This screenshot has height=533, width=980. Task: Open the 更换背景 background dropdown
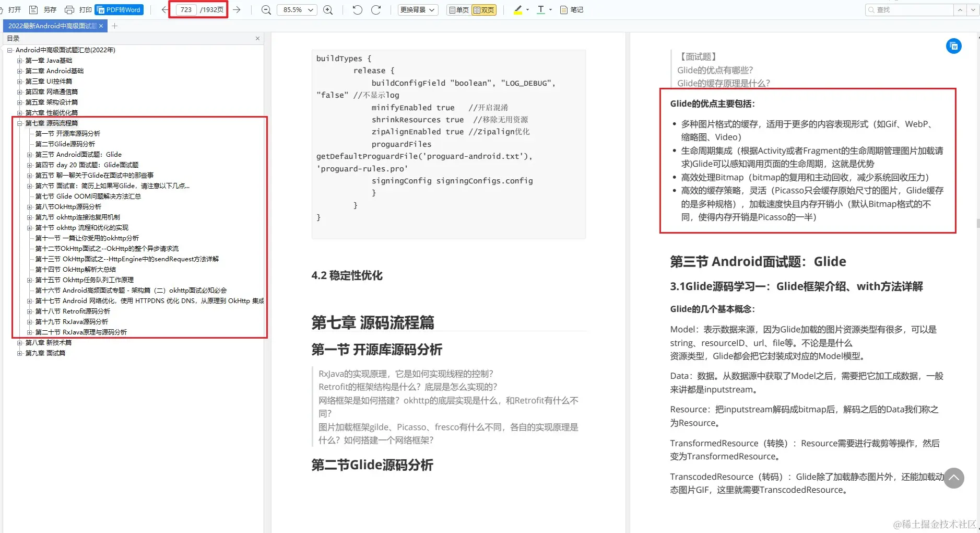(x=417, y=9)
